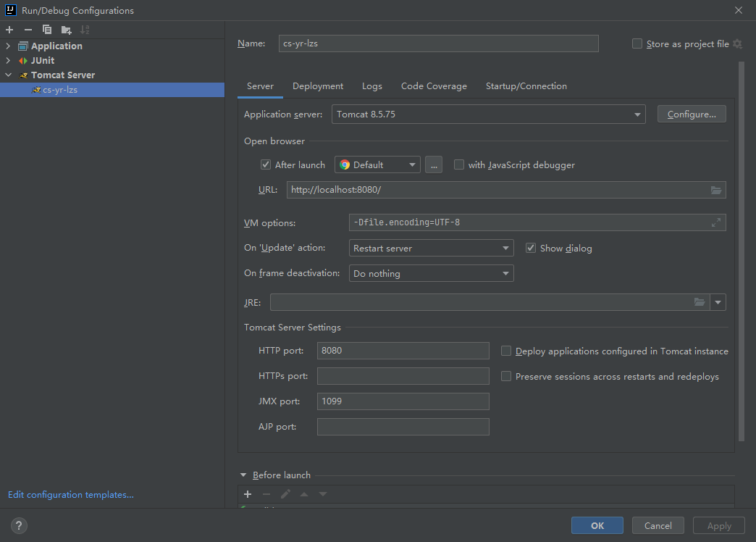
Task: Open the gear settings next to Store as project file
Action: tap(737, 44)
